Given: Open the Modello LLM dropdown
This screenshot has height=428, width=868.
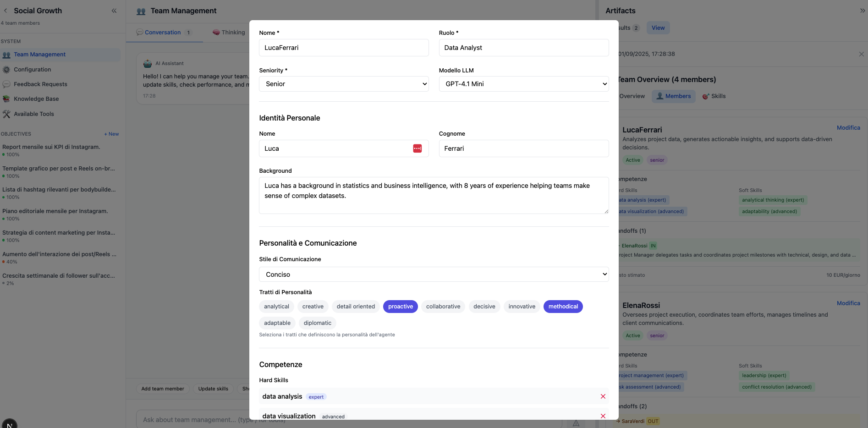Looking at the screenshot, I should click(x=524, y=84).
